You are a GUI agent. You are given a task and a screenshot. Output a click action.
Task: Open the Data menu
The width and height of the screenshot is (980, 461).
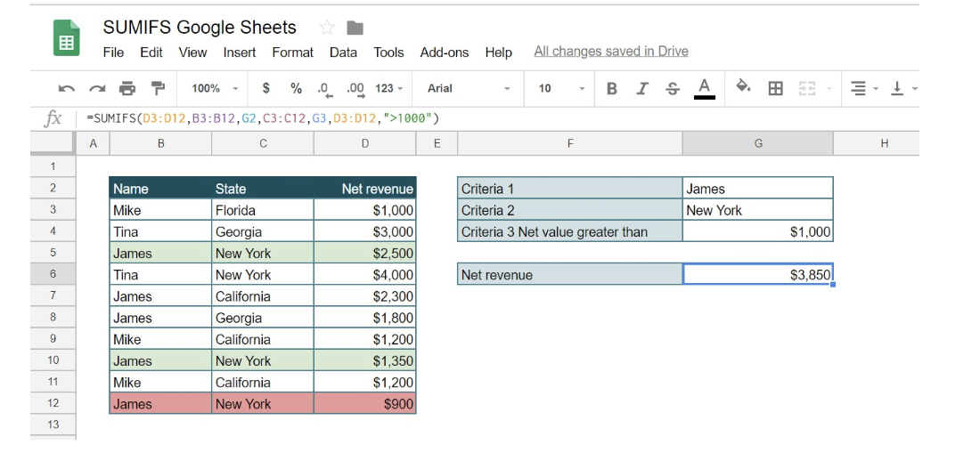(343, 53)
